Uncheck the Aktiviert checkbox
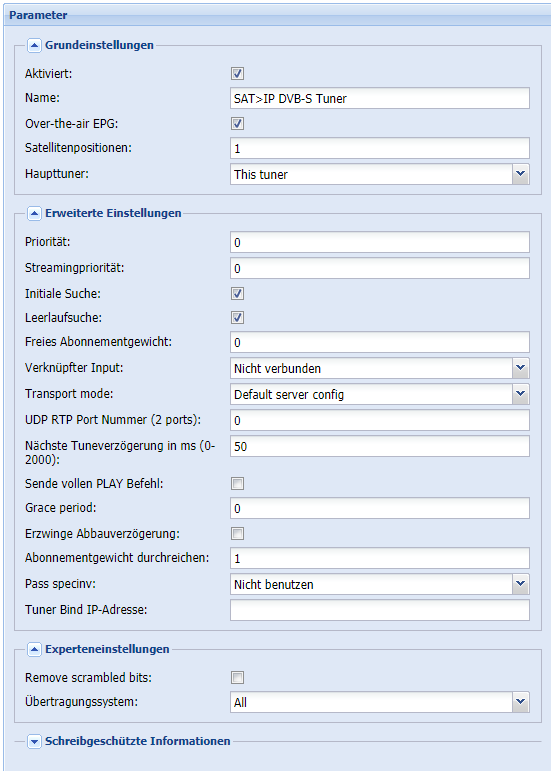Image resolution: width=551 pixels, height=771 pixels. point(237,74)
